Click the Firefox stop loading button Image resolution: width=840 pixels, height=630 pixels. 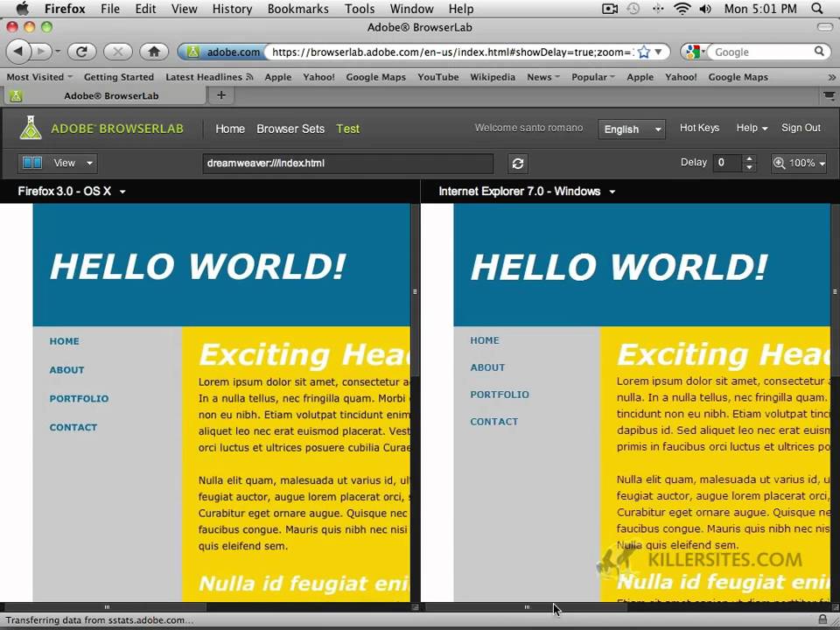pyautogui.click(x=118, y=52)
